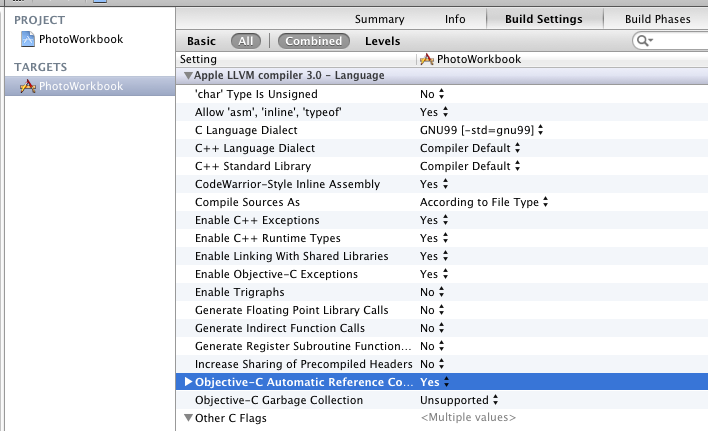Change Enable C++ Runtime Types value
This screenshot has width=708, height=431.
434,238
